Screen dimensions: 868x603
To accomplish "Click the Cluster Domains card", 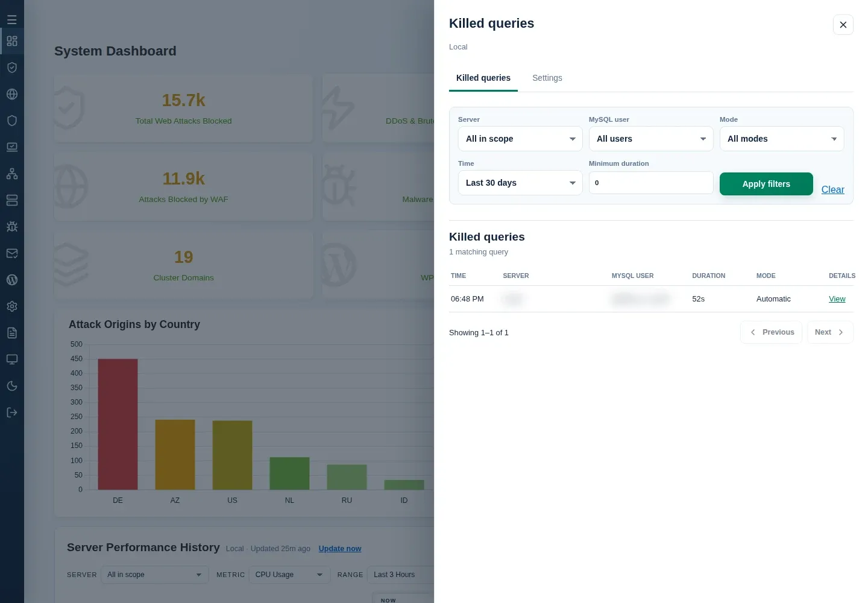I will [183, 265].
